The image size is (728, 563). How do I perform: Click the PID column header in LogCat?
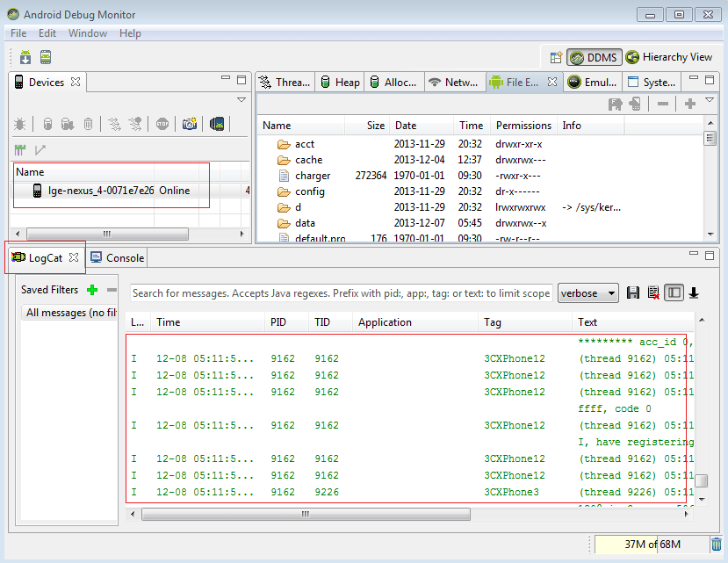coord(287,322)
